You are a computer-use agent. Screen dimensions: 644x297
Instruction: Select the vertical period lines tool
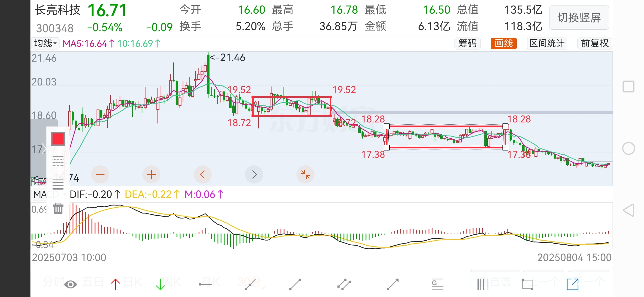pyautogui.click(x=483, y=284)
